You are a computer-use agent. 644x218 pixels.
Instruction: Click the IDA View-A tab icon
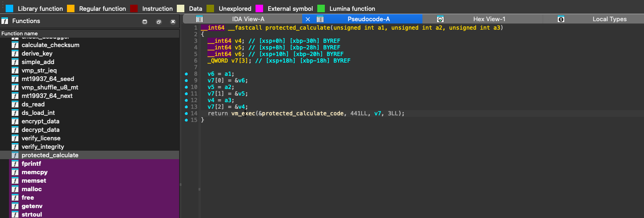click(x=199, y=19)
